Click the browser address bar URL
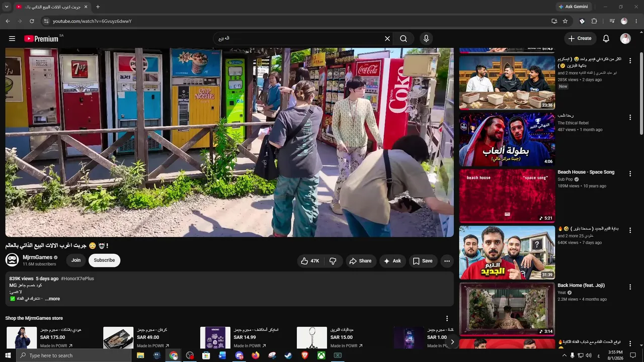This screenshot has height=362, width=644. [x=92, y=21]
